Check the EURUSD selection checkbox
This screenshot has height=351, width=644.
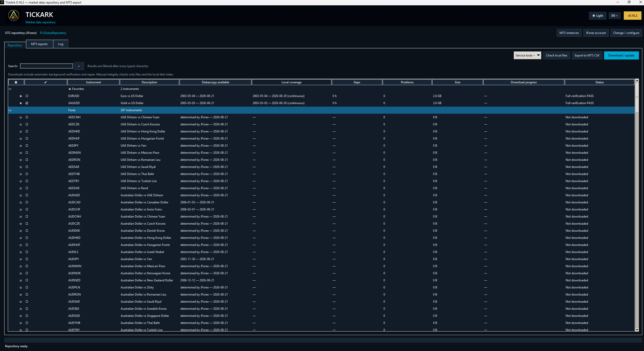(27, 96)
